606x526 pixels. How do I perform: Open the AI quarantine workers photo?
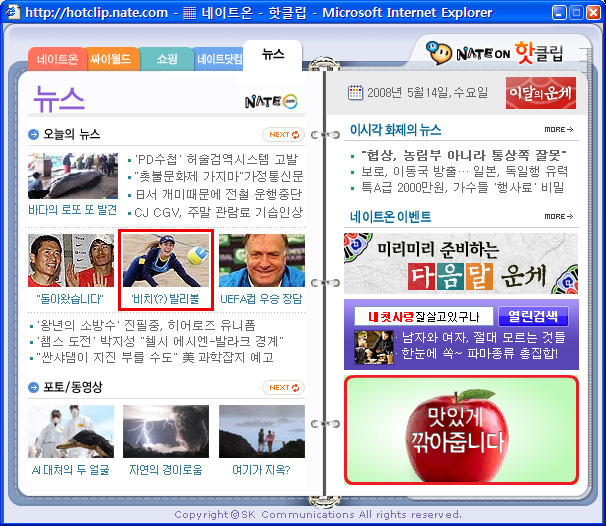pyautogui.click(x=71, y=431)
